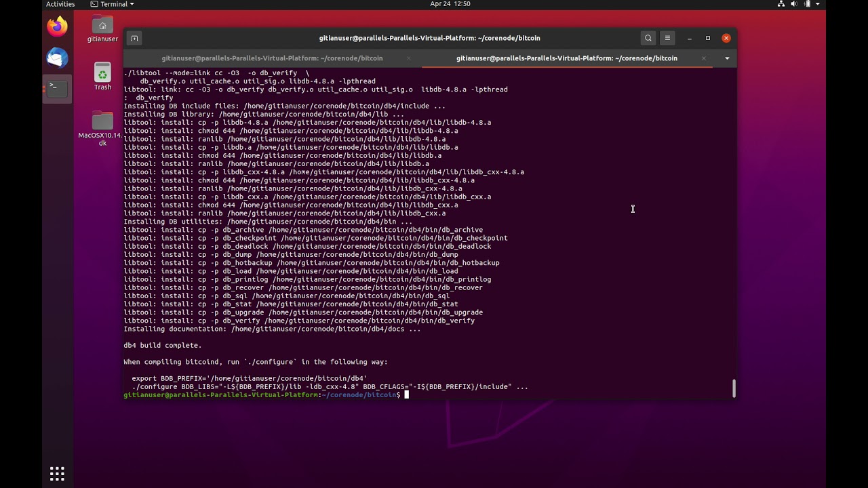Close the terminal window
The image size is (868, 488).
pos(726,38)
